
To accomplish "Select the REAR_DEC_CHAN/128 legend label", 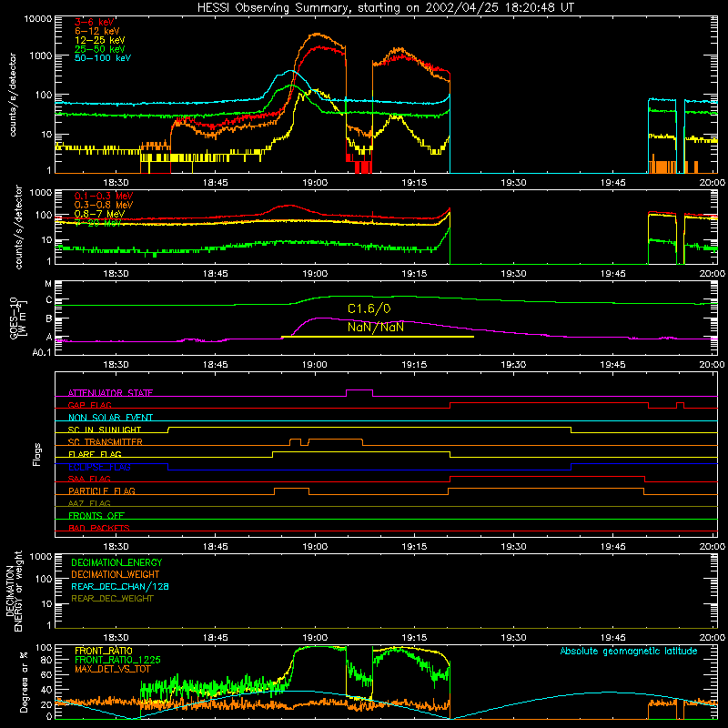I will point(120,587).
